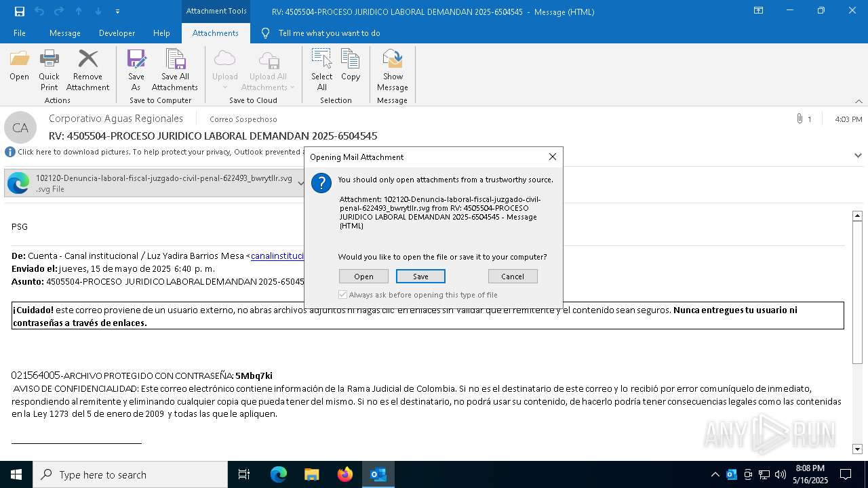Click the network tray icon
Screen dimensions: 868x488
pos(764,474)
